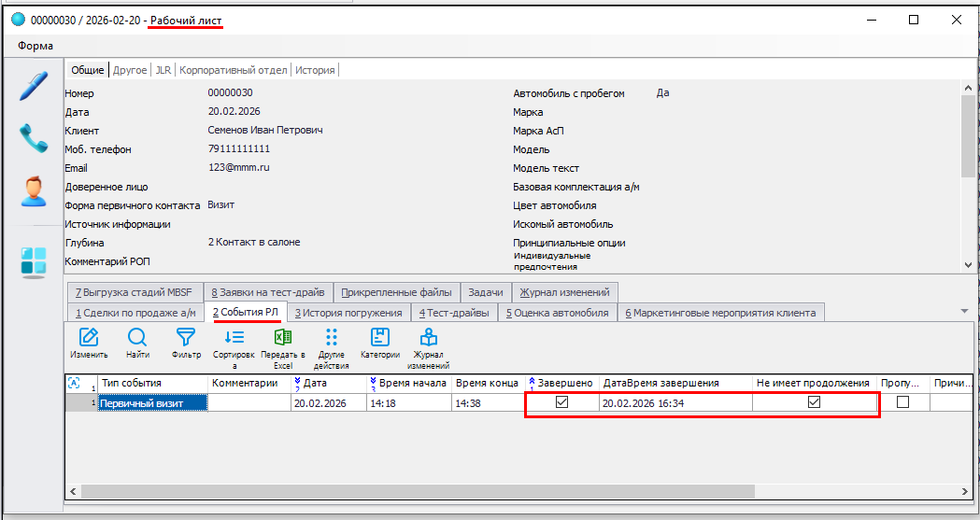Expand the tab overflow arrow at right
The image size is (980, 520).
click(964, 311)
